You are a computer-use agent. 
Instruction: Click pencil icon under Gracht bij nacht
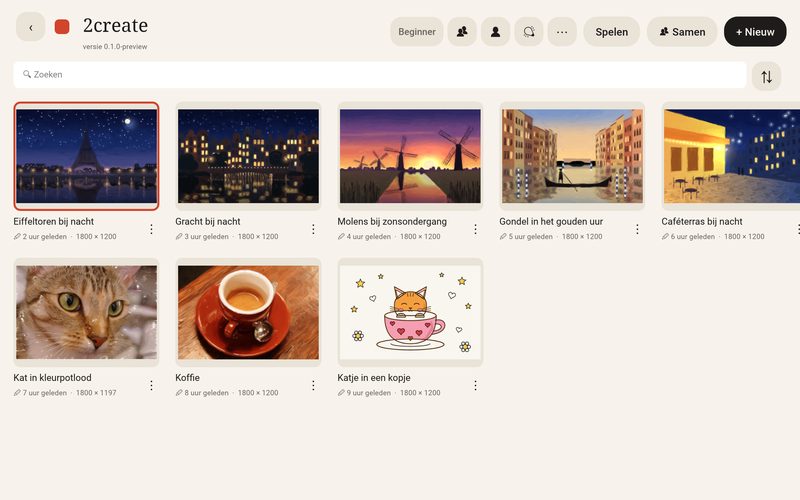[x=179, y=237]
